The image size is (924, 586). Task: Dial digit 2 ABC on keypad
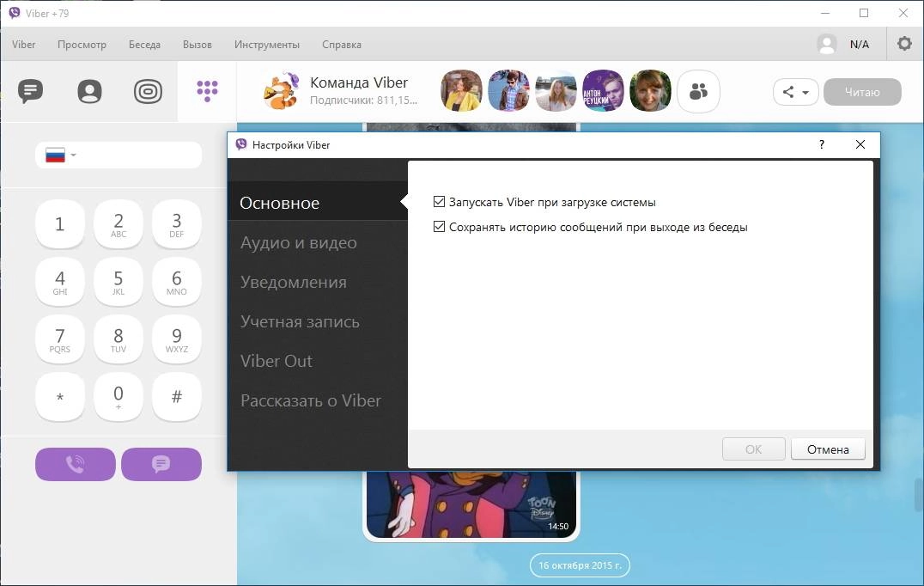click(x=119, y=224)
